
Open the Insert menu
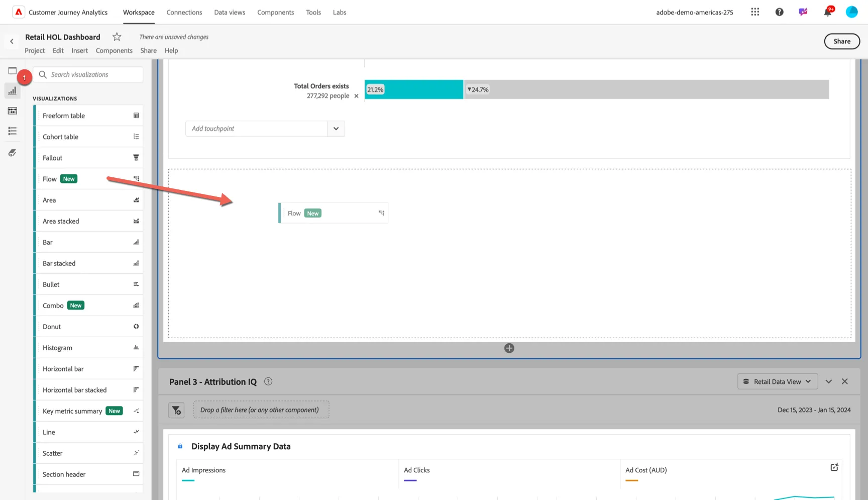79,50
